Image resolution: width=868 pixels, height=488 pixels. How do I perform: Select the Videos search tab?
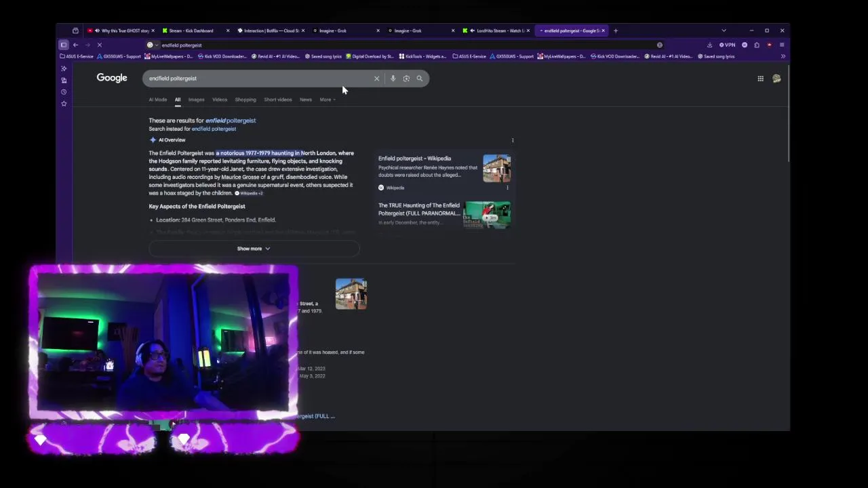[220, 100]
